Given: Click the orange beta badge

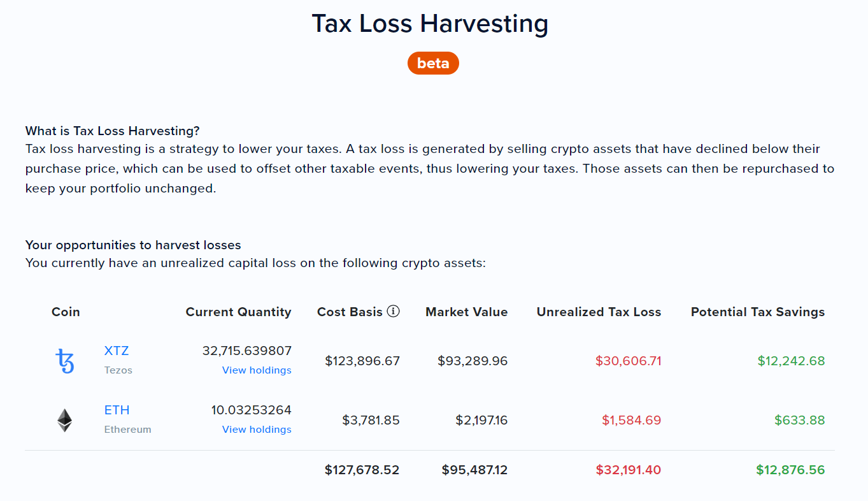Looking at the screenshot, I should [x=433, y=63].
